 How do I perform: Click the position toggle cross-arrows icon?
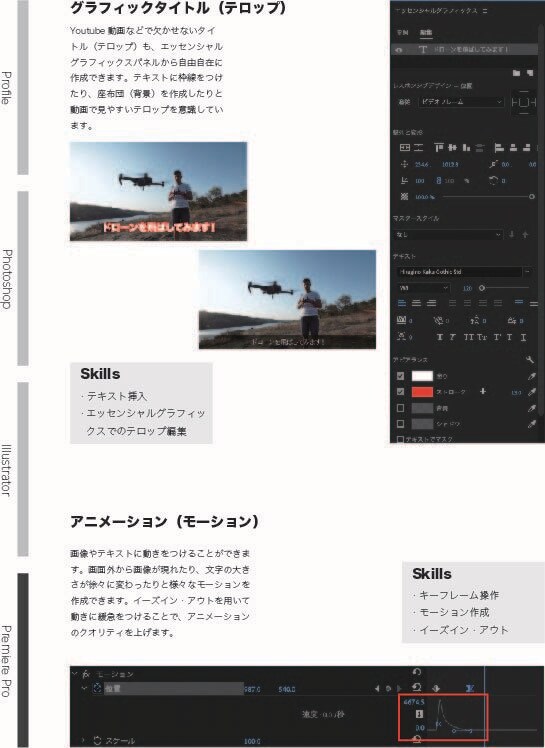point(404,165)
